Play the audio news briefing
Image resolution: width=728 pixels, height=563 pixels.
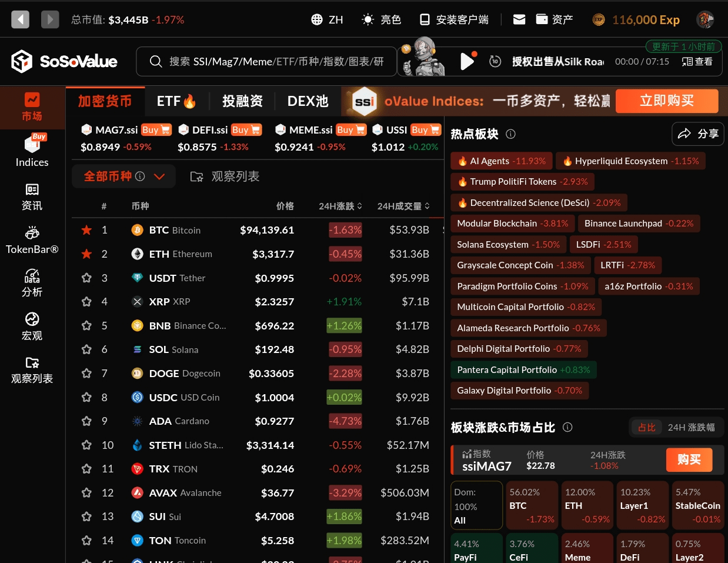[x=467, y=61]
